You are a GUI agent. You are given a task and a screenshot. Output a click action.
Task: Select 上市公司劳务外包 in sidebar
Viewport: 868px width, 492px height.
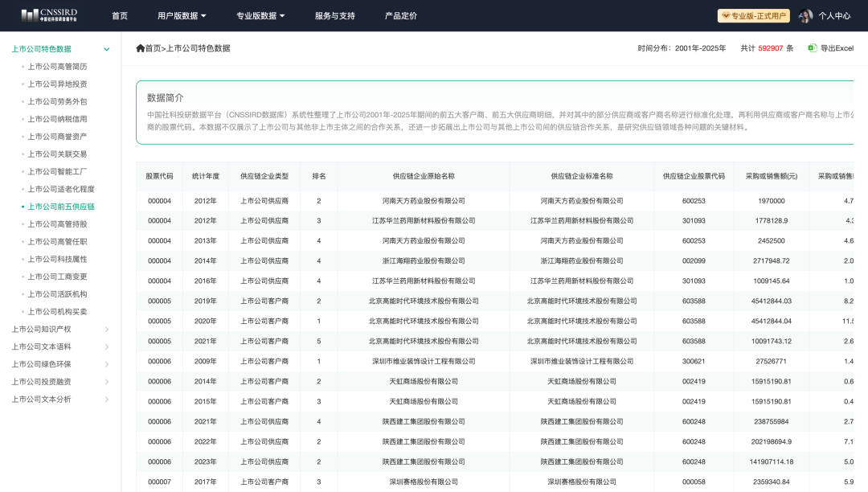57,101
